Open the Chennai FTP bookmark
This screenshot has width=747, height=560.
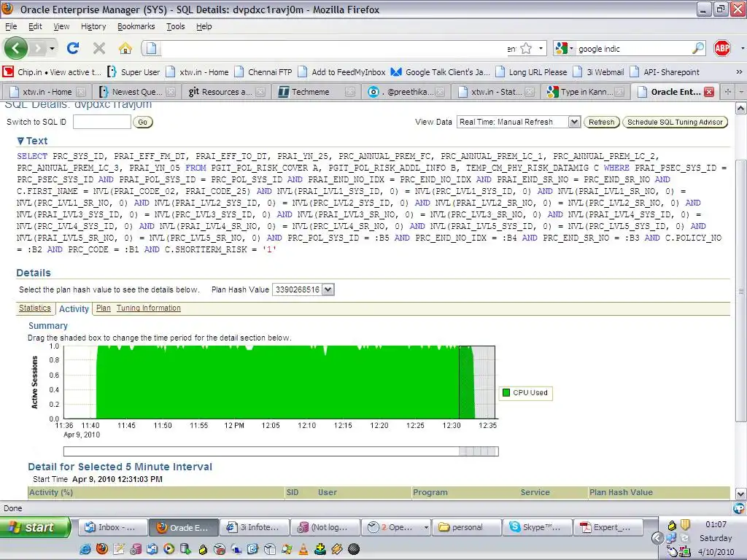coord(263,72)
